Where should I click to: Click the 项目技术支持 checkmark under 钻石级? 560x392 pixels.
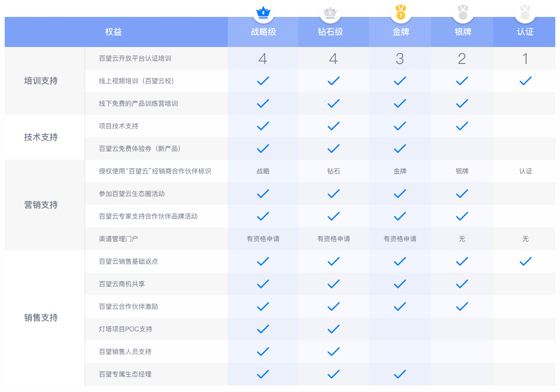click(333, 126)
